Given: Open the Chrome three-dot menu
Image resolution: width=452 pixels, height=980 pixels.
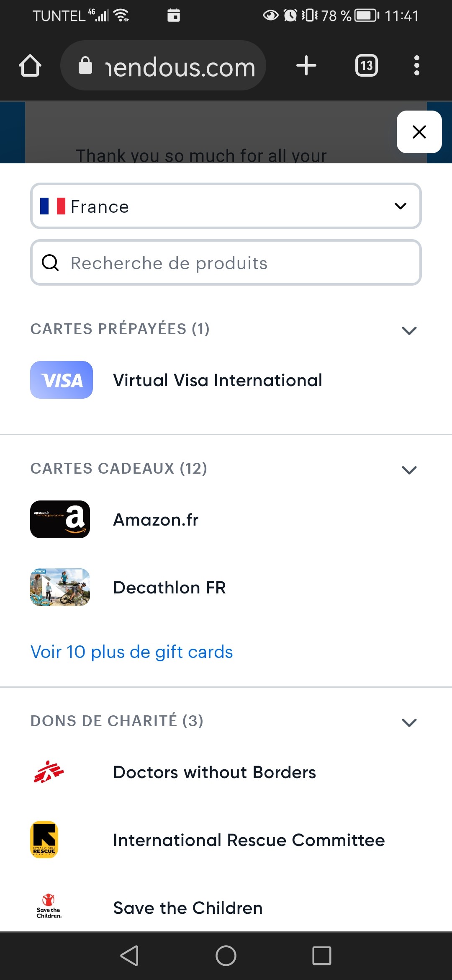Looking at the screenshot, I should [416, 66].
